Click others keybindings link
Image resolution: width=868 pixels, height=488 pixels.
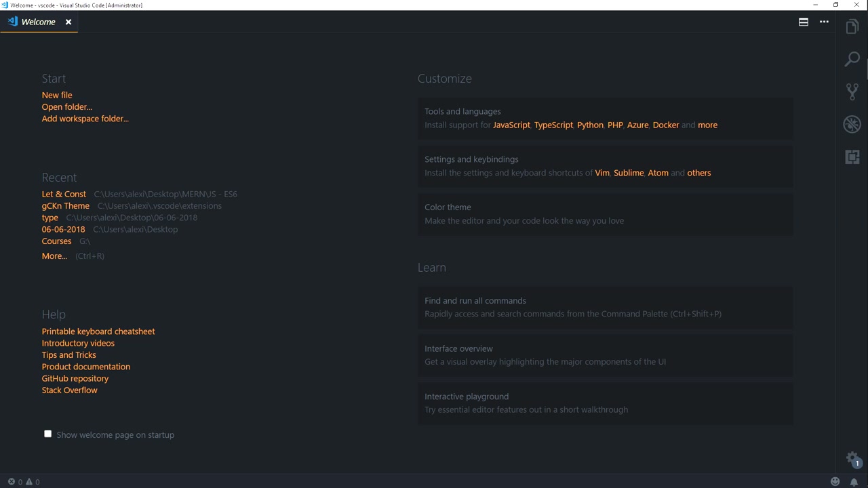click(699, 173)
